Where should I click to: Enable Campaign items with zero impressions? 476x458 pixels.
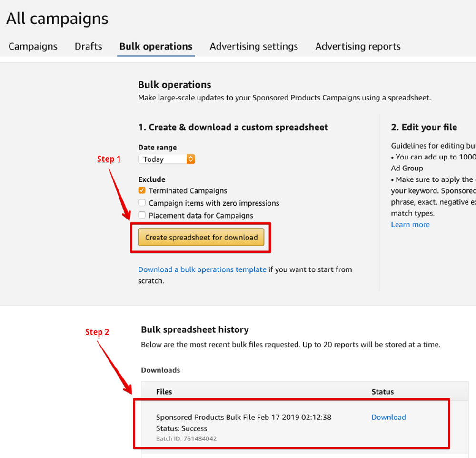click(x=142, y=203)
